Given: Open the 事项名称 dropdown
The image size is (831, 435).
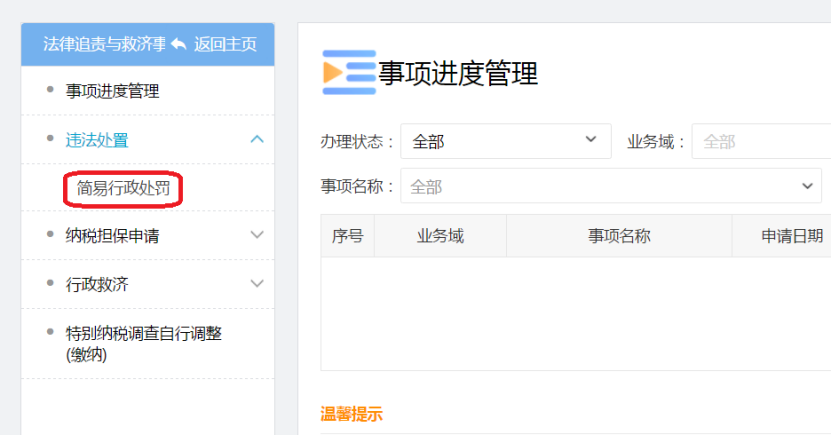Looking at the screenshot, I should (x=611, y=185).
